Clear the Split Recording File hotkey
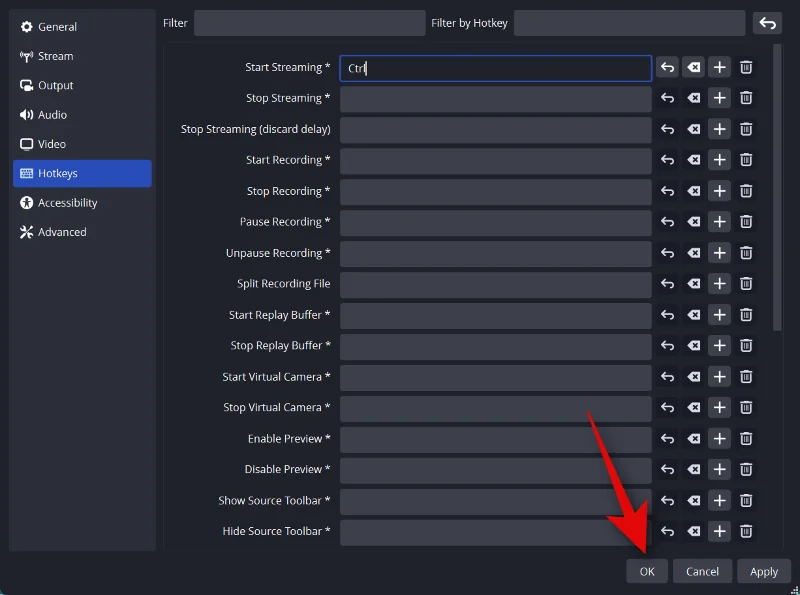The width and height of the screenshot is (800, 595). (693, 284)
